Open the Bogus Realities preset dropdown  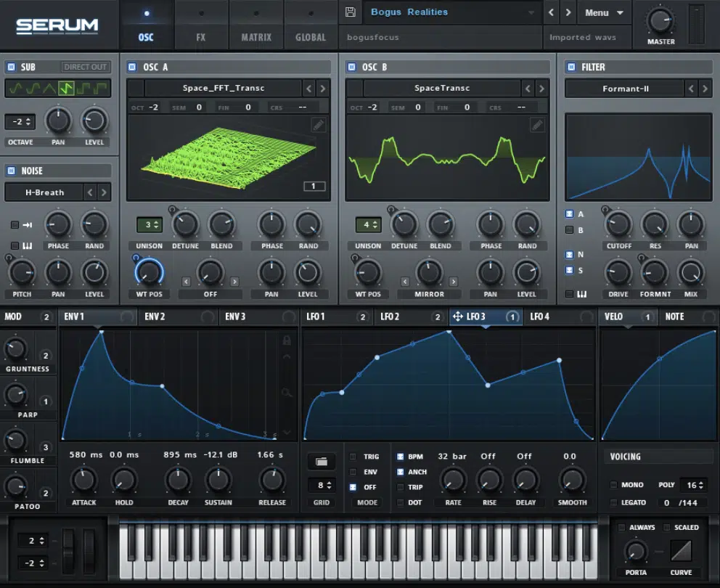coord(452,12)
